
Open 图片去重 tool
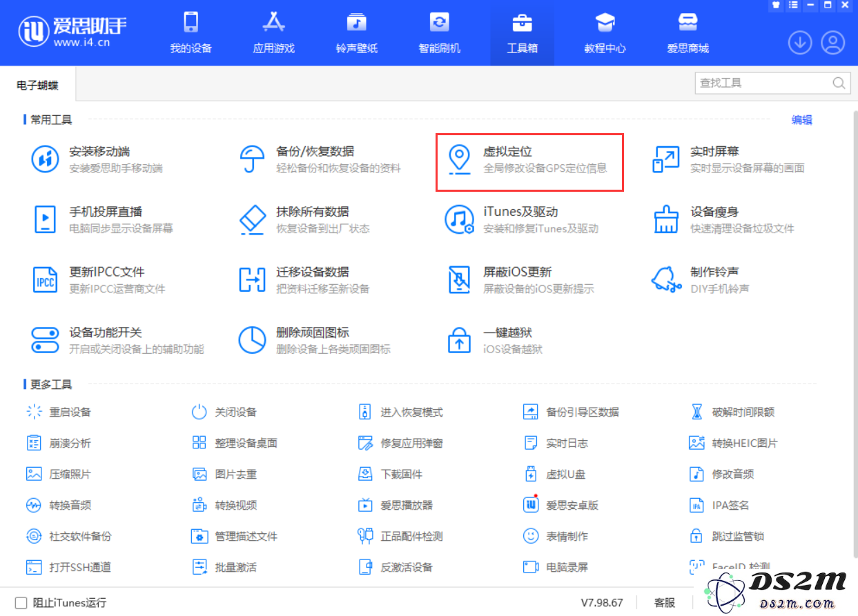tap(224, 474)
